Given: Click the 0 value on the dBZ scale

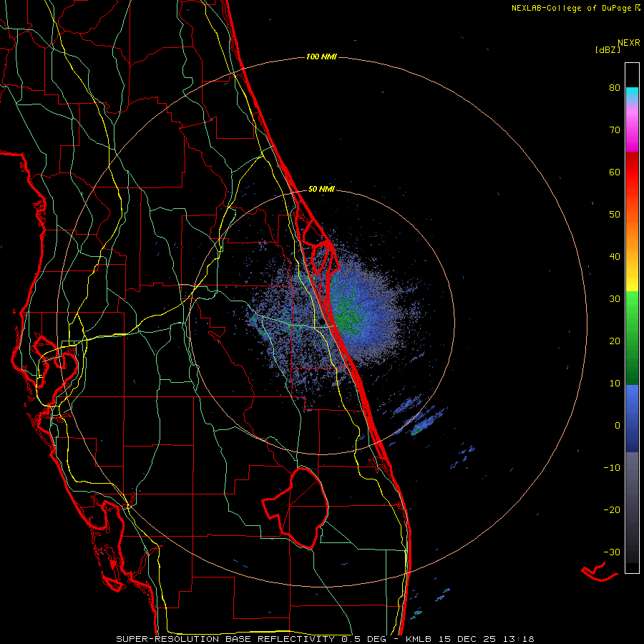Looking at the screenshot, I should click(618, 426).
